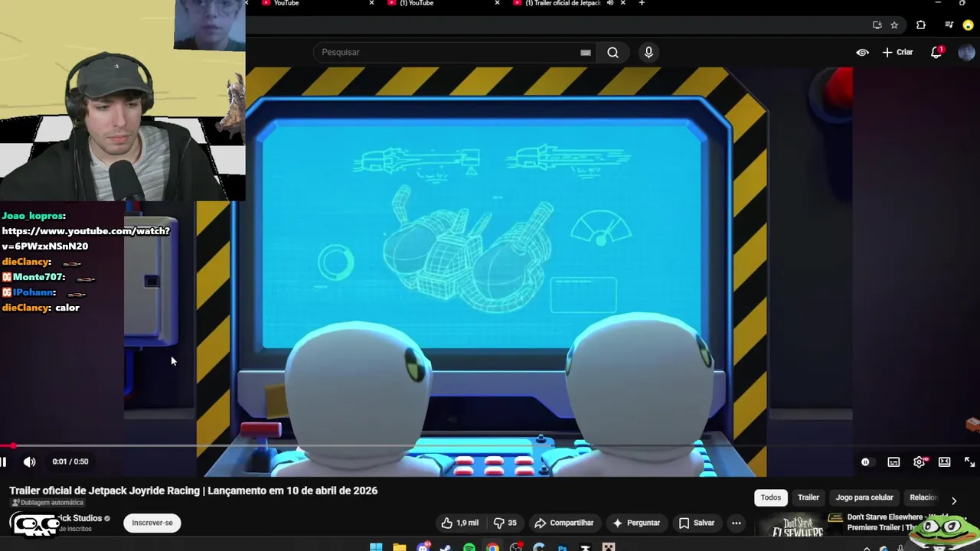Viewport: 980px width, 551px height.
Task: Click the search magnifier button
Action: (612, 52)
